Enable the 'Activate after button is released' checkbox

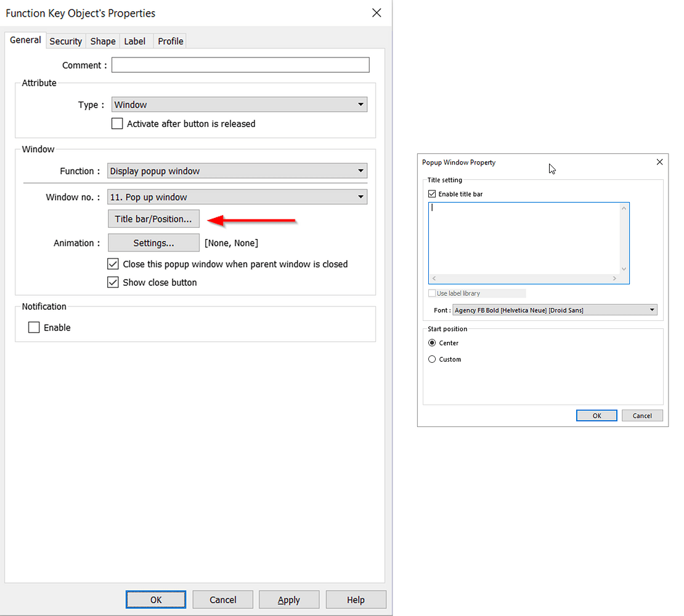point(117,123)
